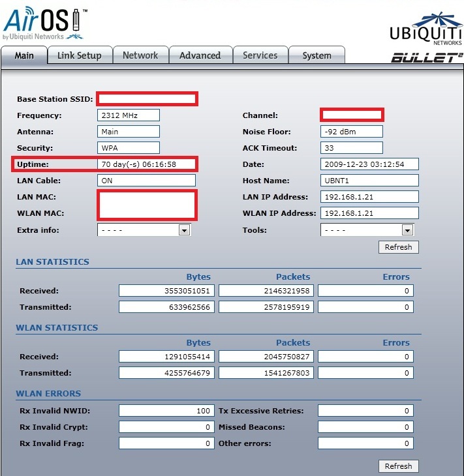Click the LAN Cable value ON
This screenshot has height=476, width=464.
point(146,181)
